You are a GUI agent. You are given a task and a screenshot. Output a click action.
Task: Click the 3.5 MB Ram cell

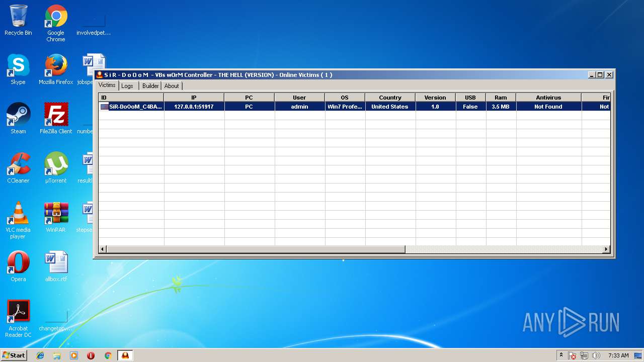[501, 107]
